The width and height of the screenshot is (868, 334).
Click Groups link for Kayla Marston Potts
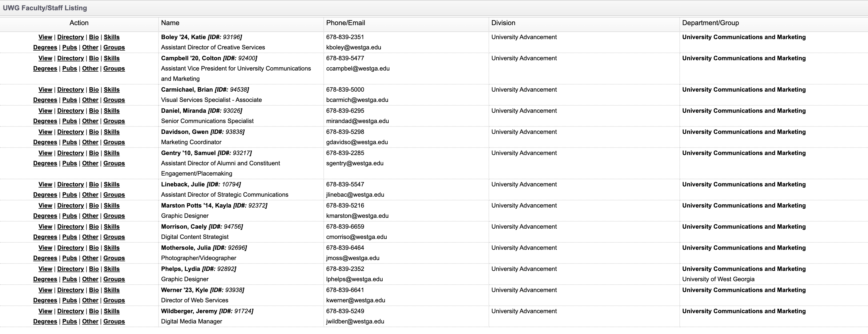coord(114,216)
